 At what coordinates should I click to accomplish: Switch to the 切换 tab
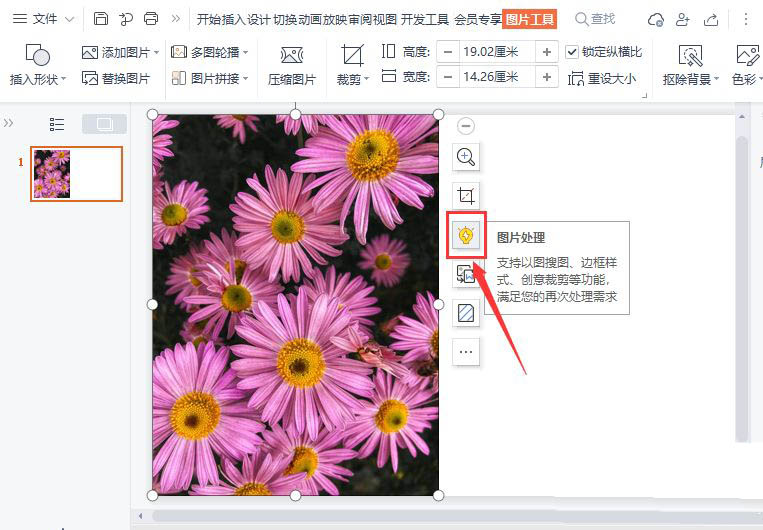click(x=285, y=19)
